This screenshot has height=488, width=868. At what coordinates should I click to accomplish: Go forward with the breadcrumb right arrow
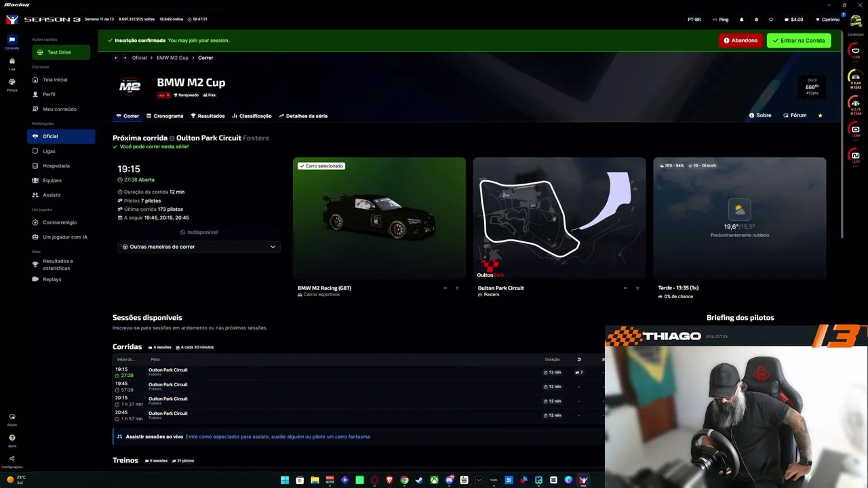pos(125,58)
